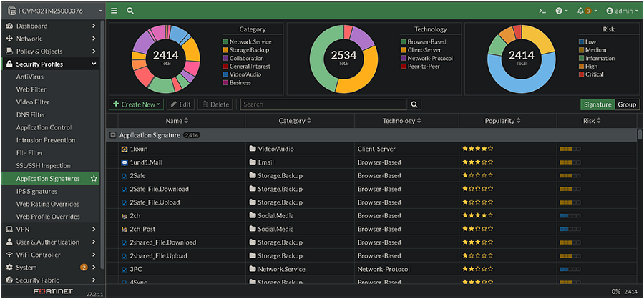This screenshot has width=644, height=299.
Task: Select the 2Safe_File.Download row name
Action: click(x=160, y=189)
